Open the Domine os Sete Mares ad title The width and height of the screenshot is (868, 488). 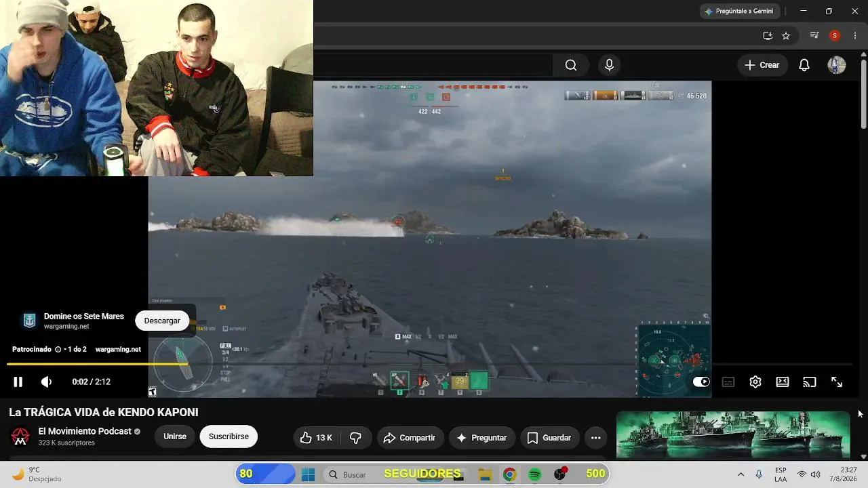84,317
